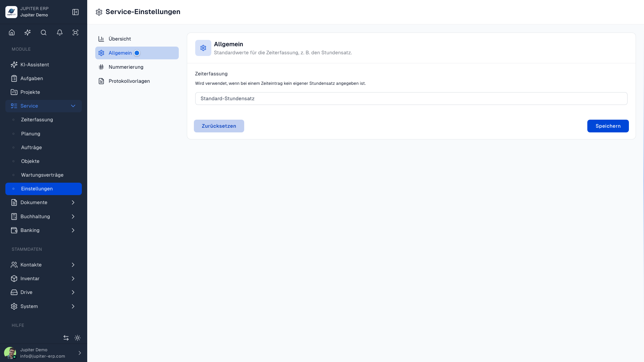Image resolution: width=644 pixels, height=362 pixels.
Task: Click the Zurücksetzen button
Action: click(219, 126)
